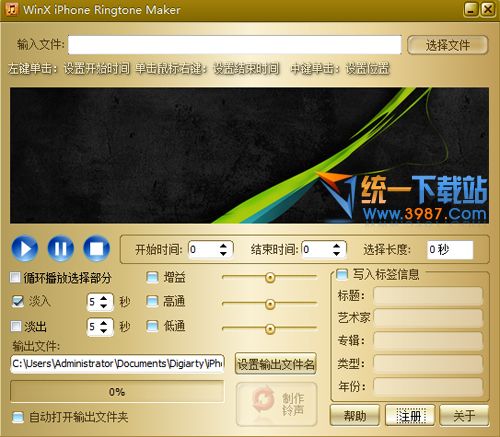Click the 选择文件 button
This screenshot has height=437, width=500.
point(448,45)
